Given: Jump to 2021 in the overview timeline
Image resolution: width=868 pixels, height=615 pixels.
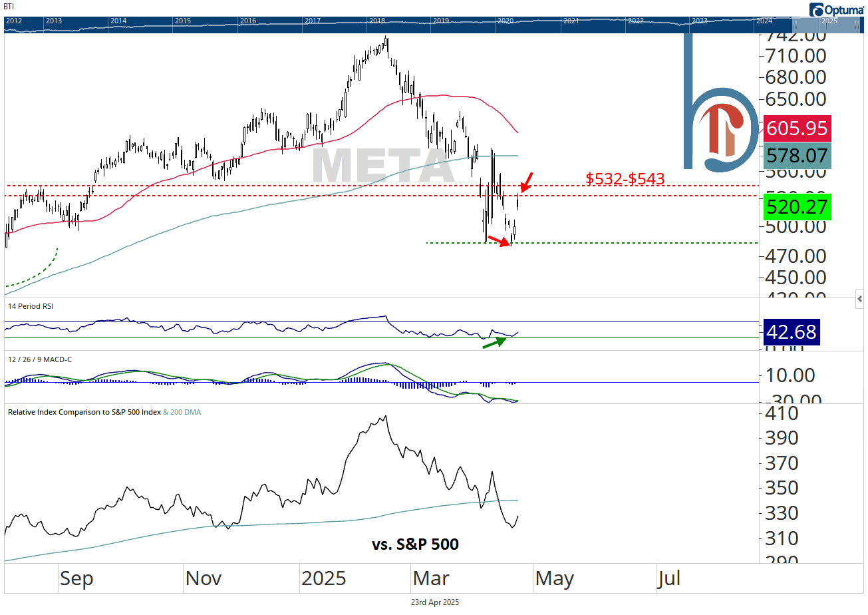Looking at the screenshot, I should 571,21.
